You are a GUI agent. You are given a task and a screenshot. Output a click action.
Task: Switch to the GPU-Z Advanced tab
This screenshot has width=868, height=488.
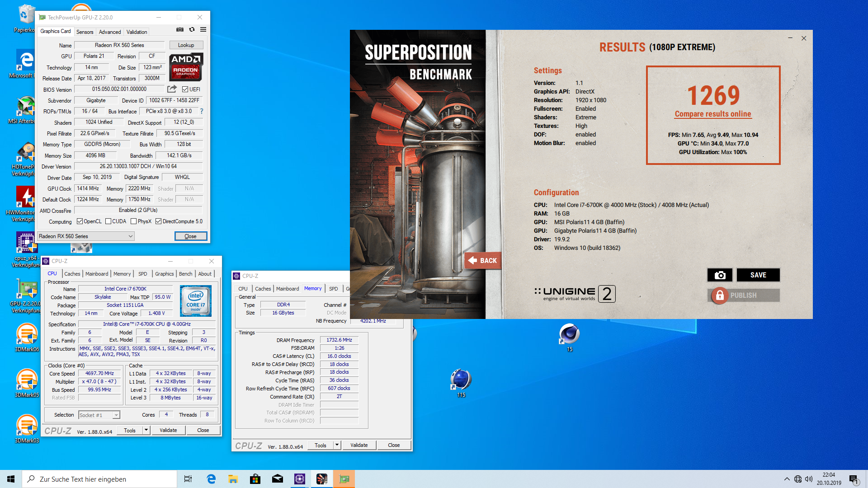pos(110,32)
